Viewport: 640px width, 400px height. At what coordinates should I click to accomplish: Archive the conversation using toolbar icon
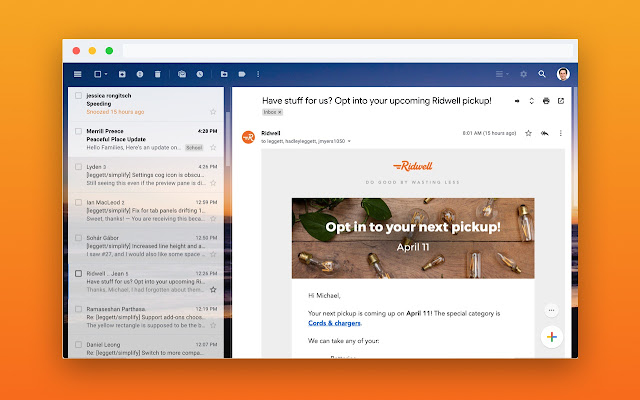tap(122, 74)
